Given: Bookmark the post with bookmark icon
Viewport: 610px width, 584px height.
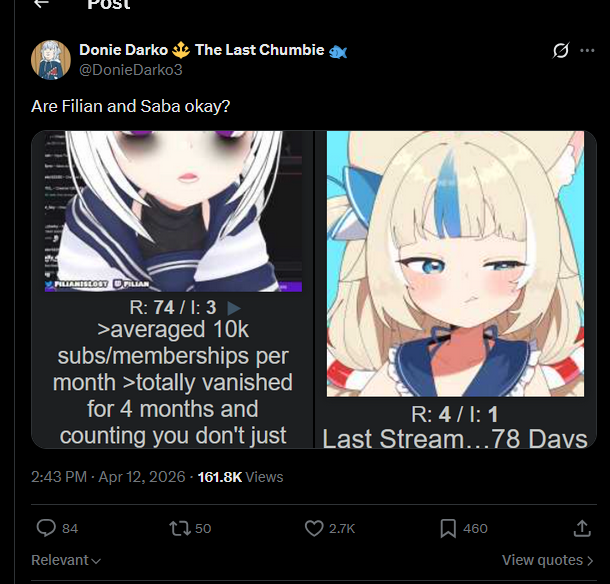Looking at the screenshot, I should tap(448, 529).
